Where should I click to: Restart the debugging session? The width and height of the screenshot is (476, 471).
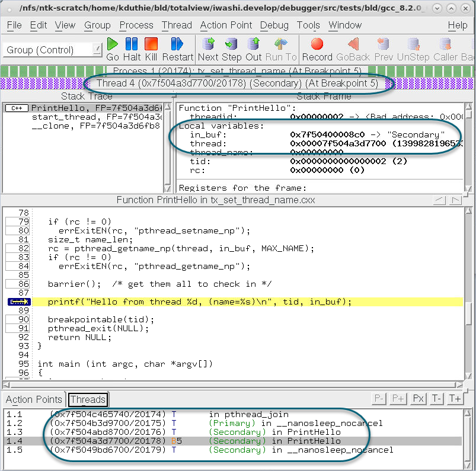pos(177,49)
